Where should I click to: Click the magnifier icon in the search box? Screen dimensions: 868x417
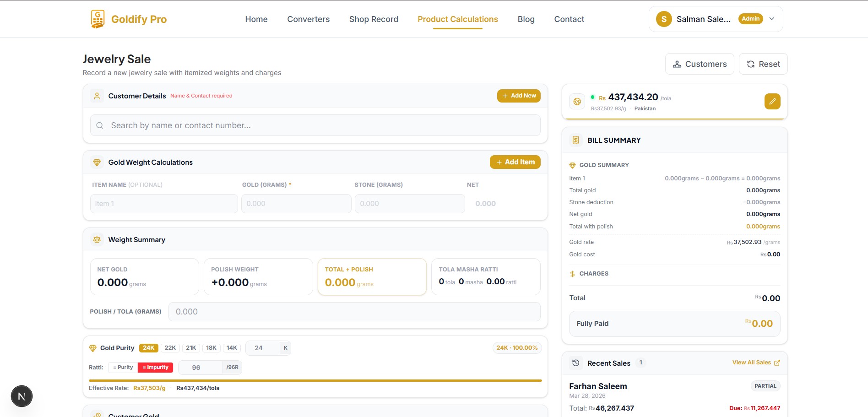[100, 125]
